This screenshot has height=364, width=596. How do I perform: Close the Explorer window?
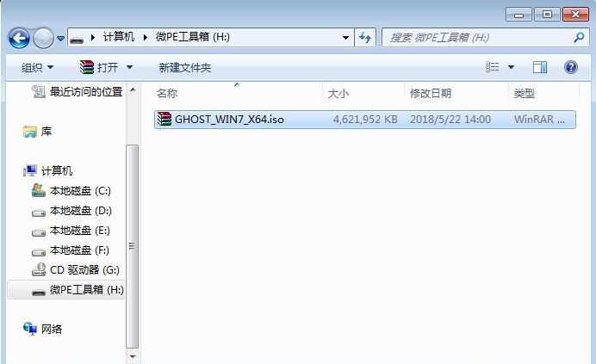click(x=575, y=15)
